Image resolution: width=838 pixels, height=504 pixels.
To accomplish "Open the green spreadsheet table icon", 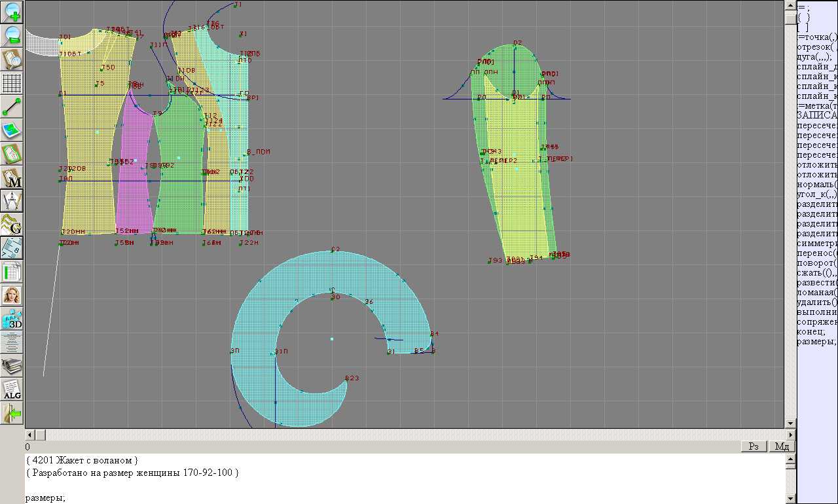I will pos(12,272).
